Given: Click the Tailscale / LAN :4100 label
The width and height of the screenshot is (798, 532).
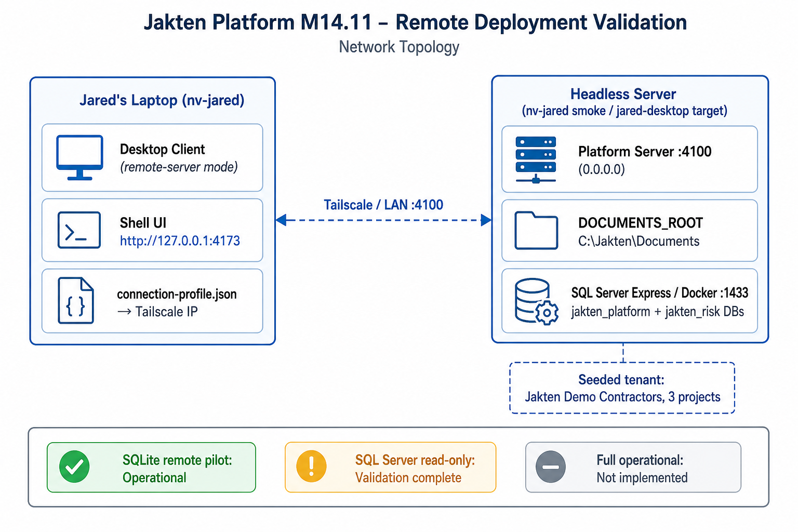Looking at the screenshot, I should pyautogui.click(x=383, y=205).
